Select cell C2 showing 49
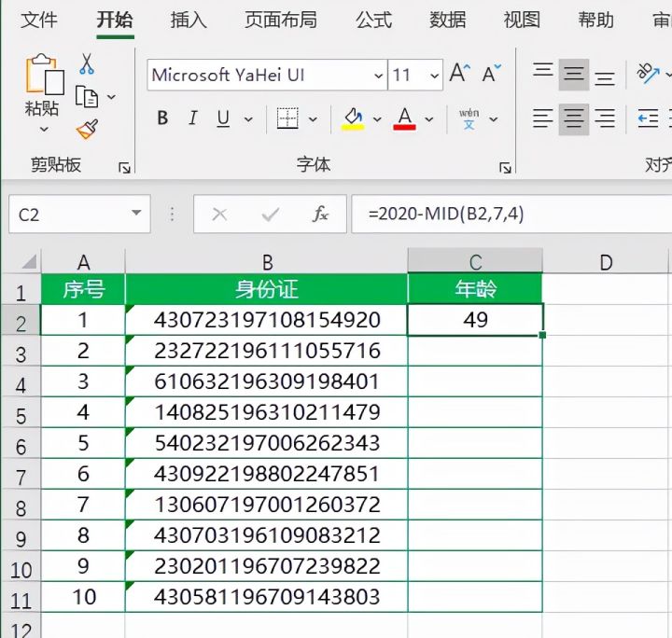This screenshot has width=672, height=638. pyautogui.click(x=475, y=320)
